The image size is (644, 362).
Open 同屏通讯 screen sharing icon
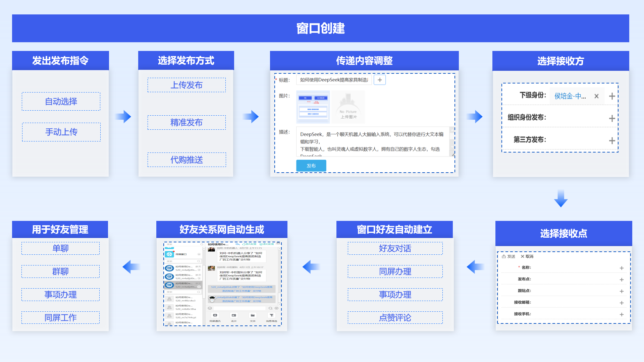[x=215, y=315]
